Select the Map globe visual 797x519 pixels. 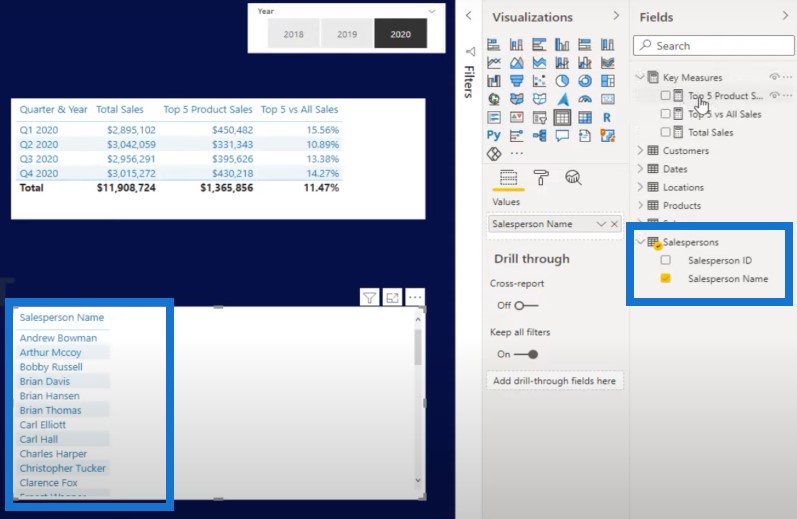click(x=494, y=99)
